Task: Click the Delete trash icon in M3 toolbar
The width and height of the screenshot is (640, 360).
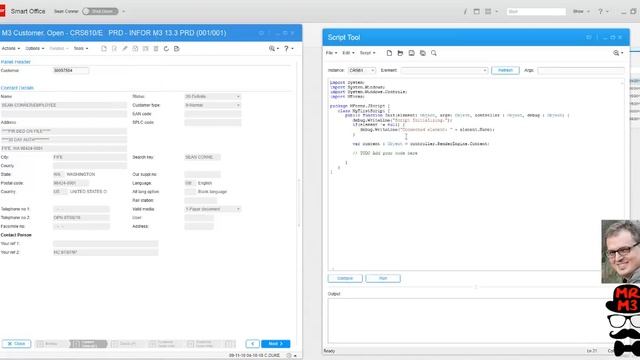Action: [156, 49]
